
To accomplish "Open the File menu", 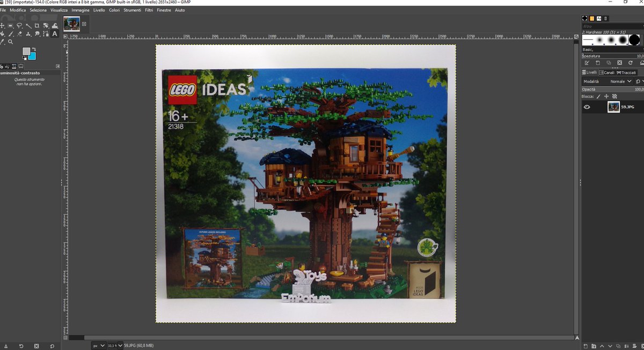I will point(3,10).
